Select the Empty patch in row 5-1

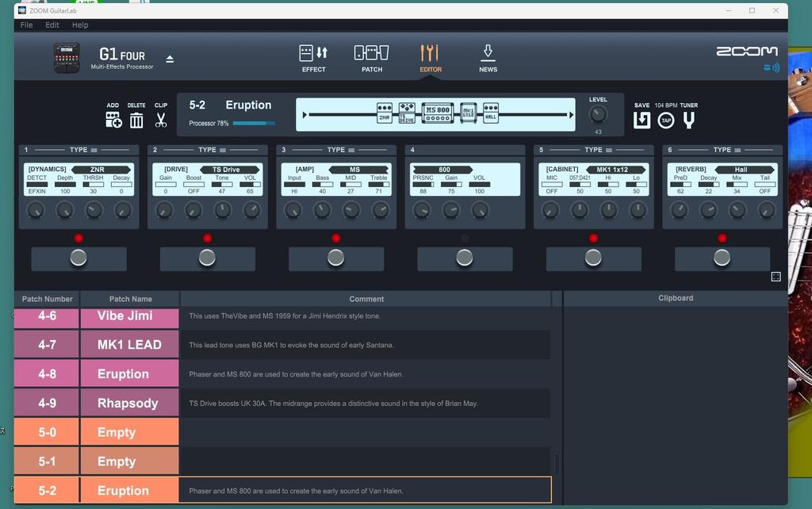coord(129,461)
